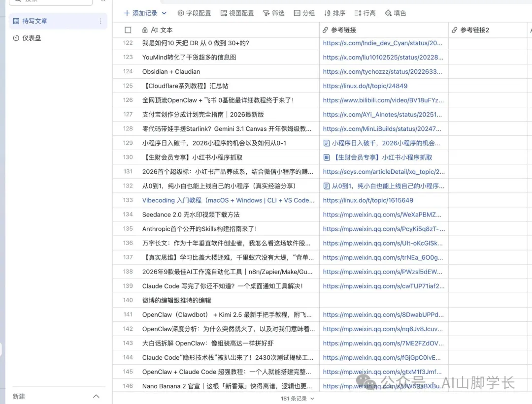Expand the dropdown arrow next to 添加记录
This screenshot has height=404, width=532.
165,13
